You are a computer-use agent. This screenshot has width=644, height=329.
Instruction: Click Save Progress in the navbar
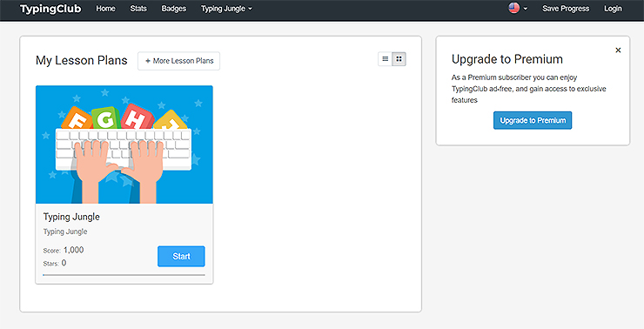click(x=566, y=9)
